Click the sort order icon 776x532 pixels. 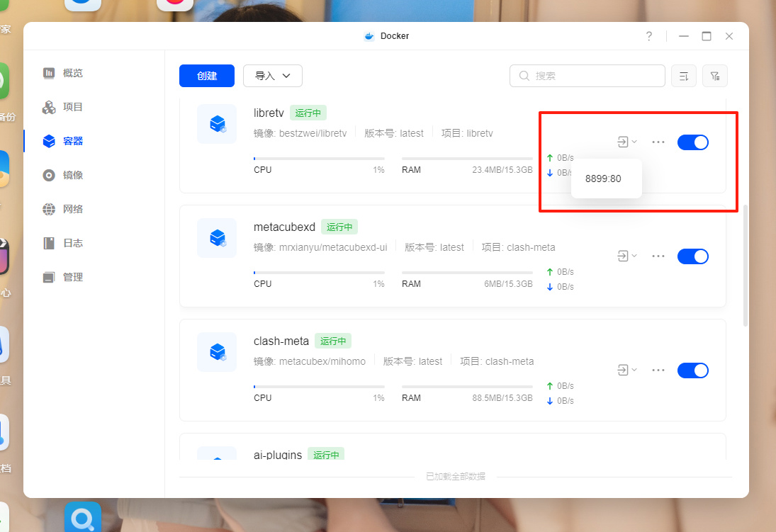[684, 76]
